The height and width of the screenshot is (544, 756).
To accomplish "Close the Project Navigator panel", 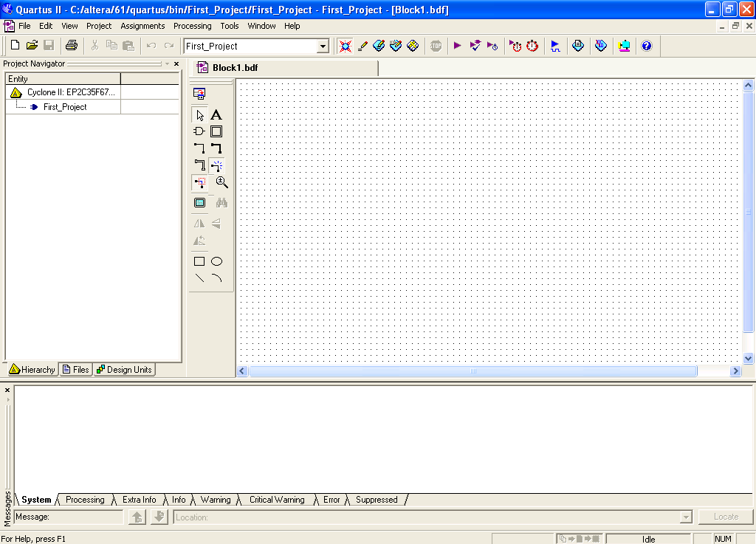I will point(176,63).
